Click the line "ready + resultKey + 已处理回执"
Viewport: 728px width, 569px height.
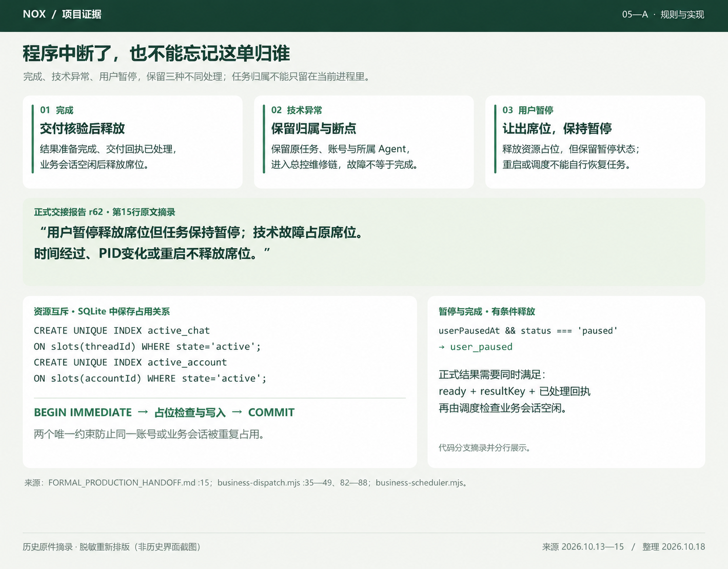click(515, 391)
